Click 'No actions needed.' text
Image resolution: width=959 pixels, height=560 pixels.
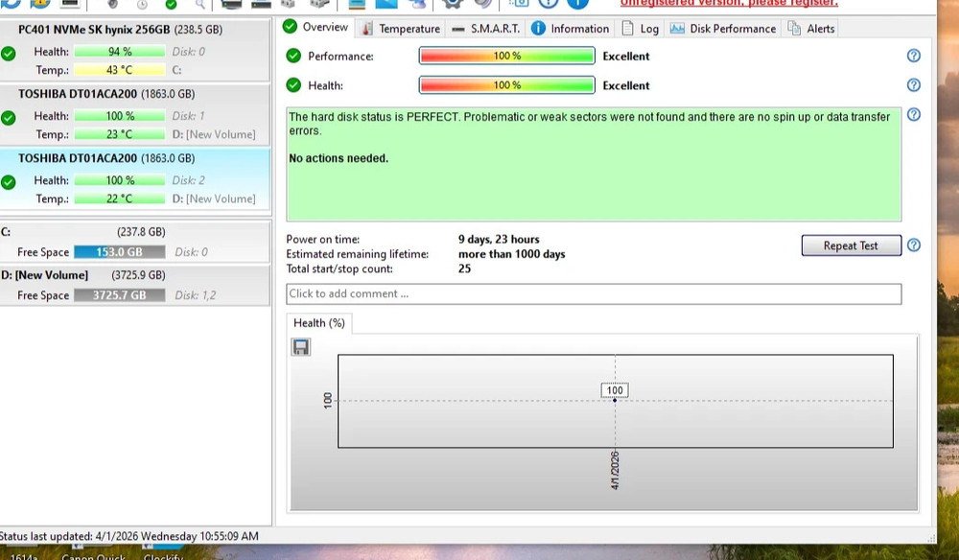tap(339, 158)
